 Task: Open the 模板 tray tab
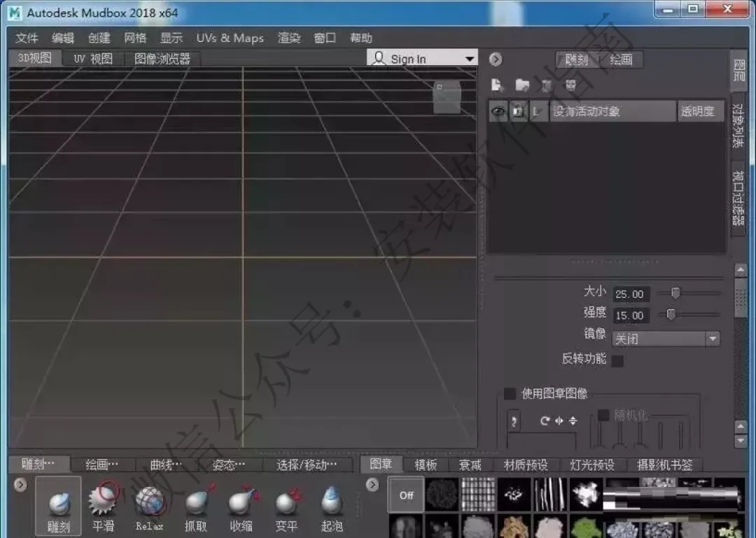click(x=426, y=465)
